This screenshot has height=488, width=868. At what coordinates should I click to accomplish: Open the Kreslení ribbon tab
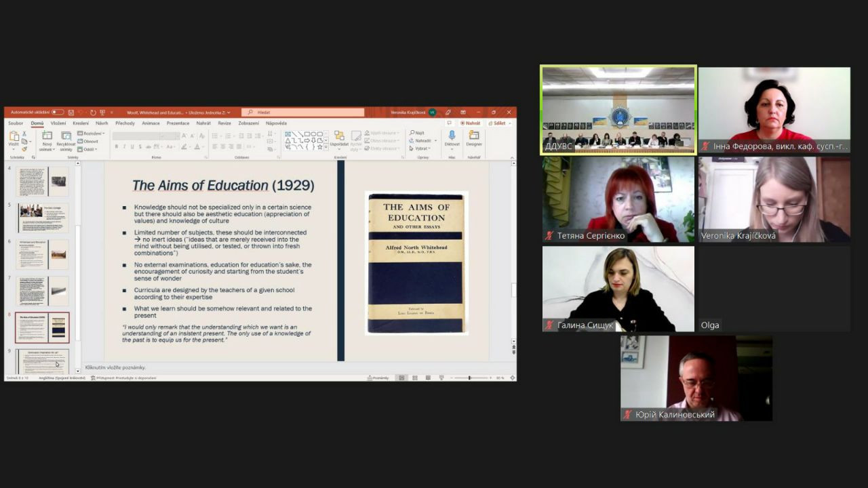click(81, 123)
